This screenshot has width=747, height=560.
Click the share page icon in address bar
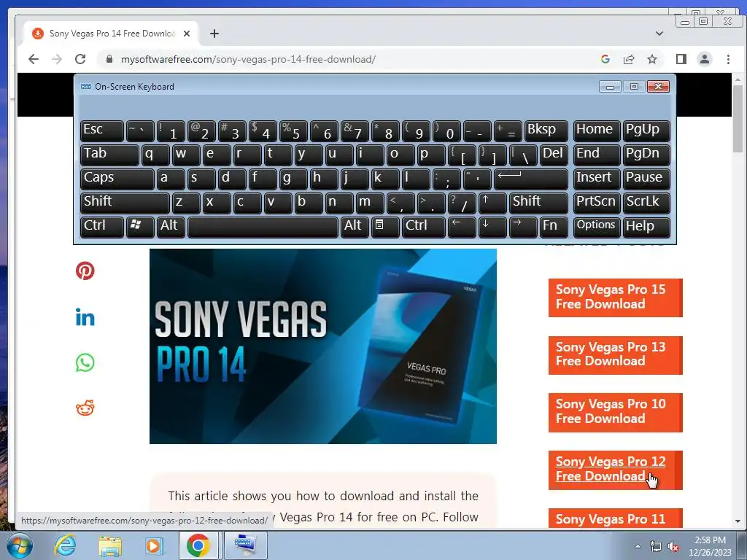tap(628, 59)
